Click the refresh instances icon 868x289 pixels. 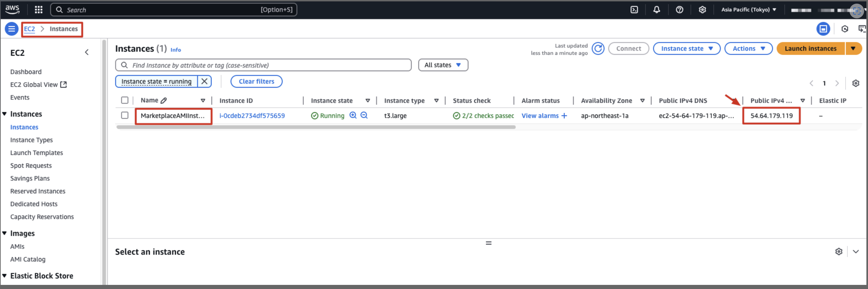pyautogui.click(x=598, y=49)
